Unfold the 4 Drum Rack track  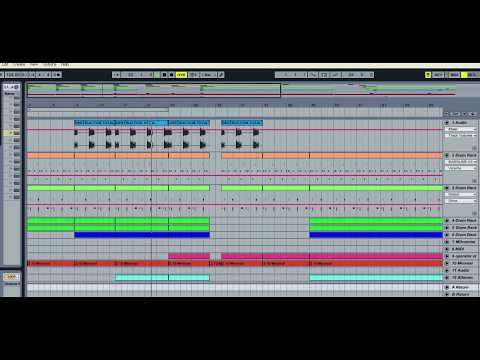(447, 221)
